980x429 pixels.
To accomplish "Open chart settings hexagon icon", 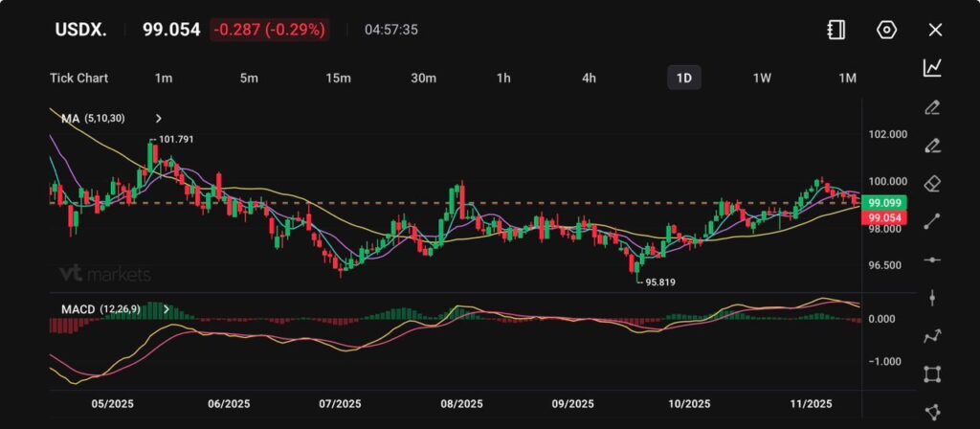I will tap(886, 30).
